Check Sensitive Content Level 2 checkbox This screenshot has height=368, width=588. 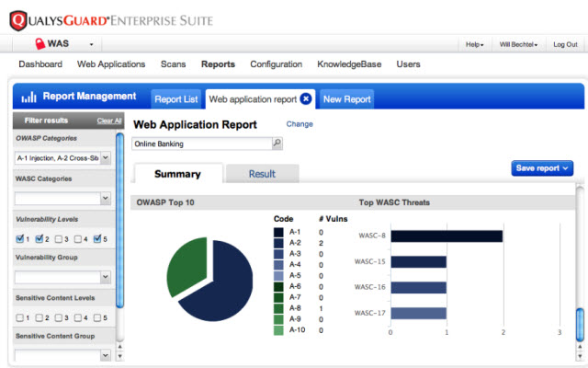pos(39,317)
